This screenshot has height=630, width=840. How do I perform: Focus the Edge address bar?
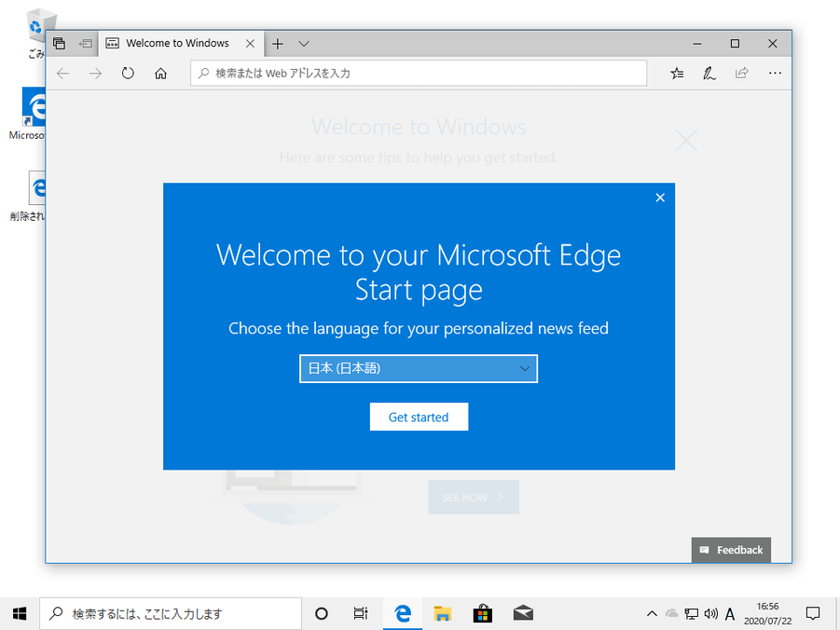pos(419,73)
